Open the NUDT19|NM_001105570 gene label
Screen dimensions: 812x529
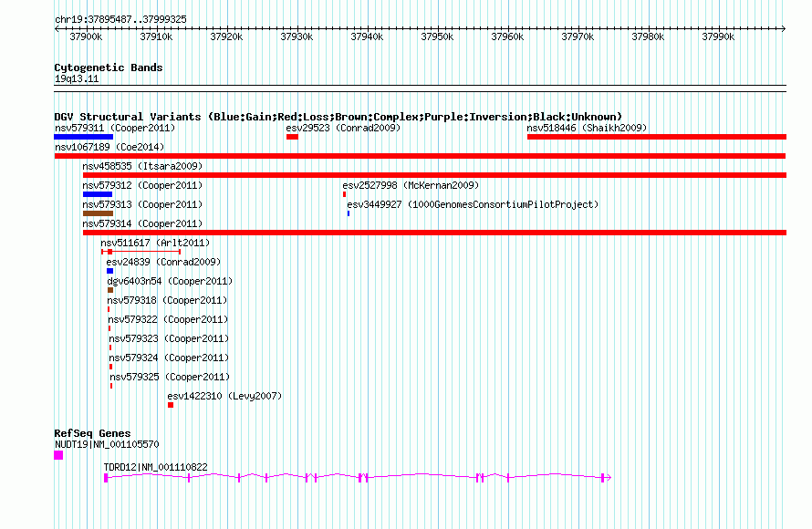[x=107, y=444]
